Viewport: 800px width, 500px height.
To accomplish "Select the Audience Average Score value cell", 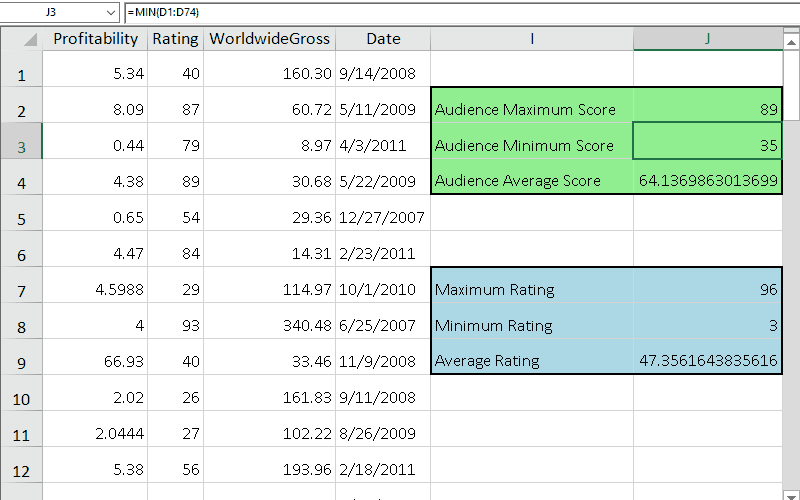I will [x=707, y=181].
